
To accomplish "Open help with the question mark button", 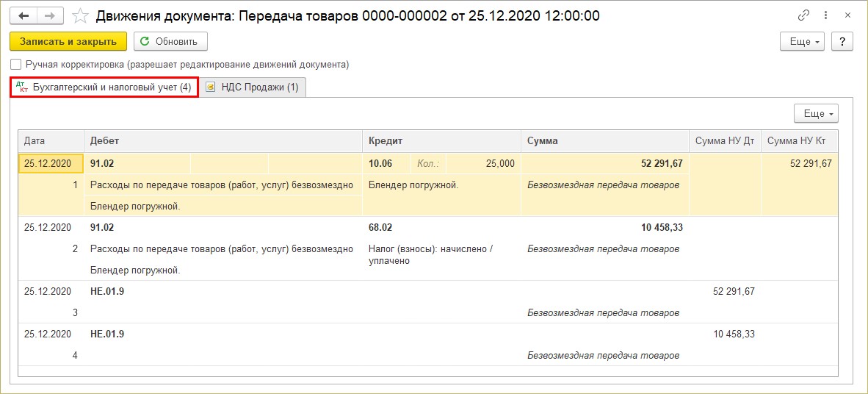I will click(x=842, y=42).
